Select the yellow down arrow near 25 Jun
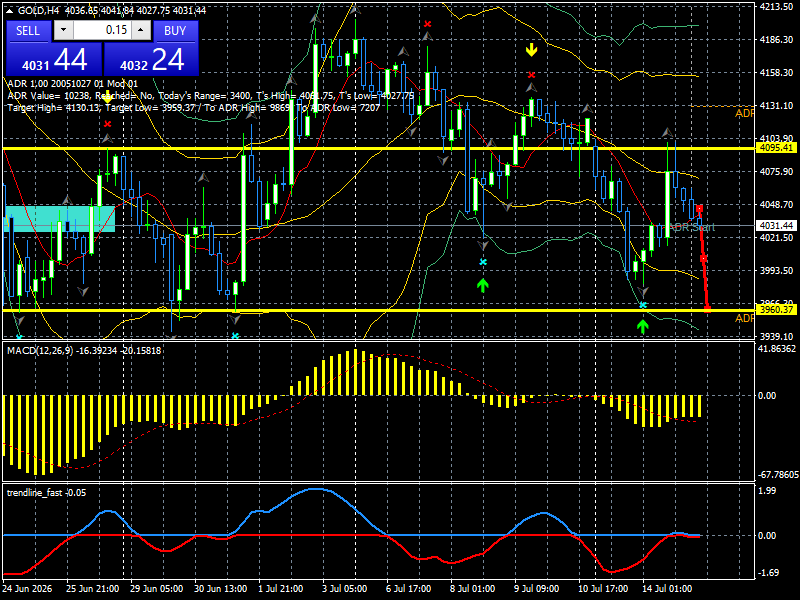The height and width of the screenshot is (600, 800). coord(107,97)
